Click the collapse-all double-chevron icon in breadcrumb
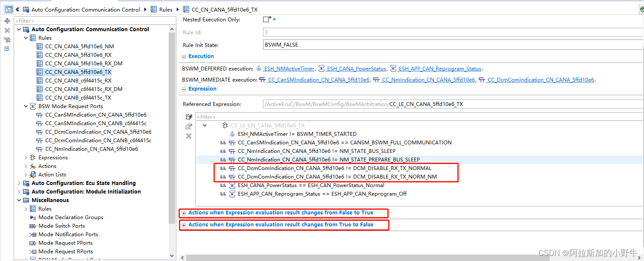The width and height of the screenshot is (644, 261). click(18, 9)
